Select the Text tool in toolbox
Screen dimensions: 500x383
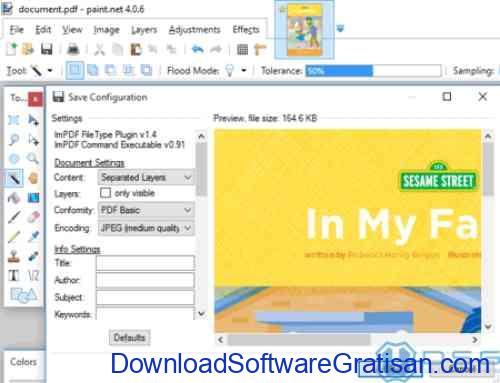[x=14, y=276]
